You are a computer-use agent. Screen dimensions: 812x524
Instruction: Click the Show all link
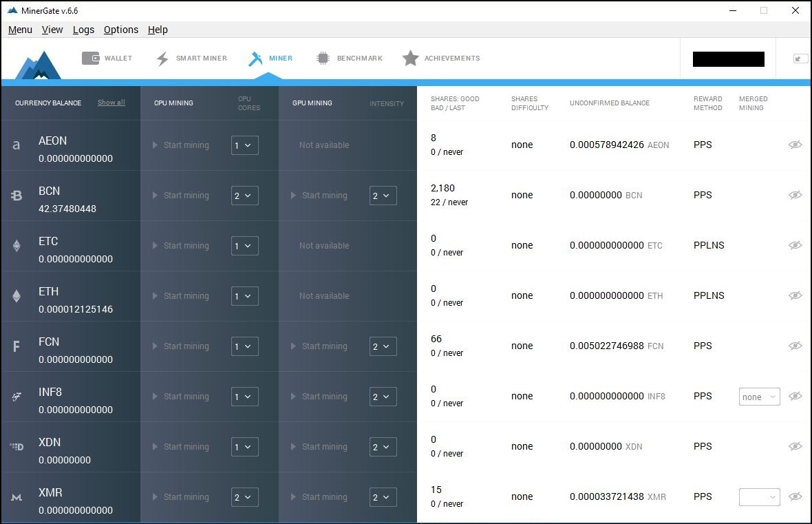click(111, 102)
